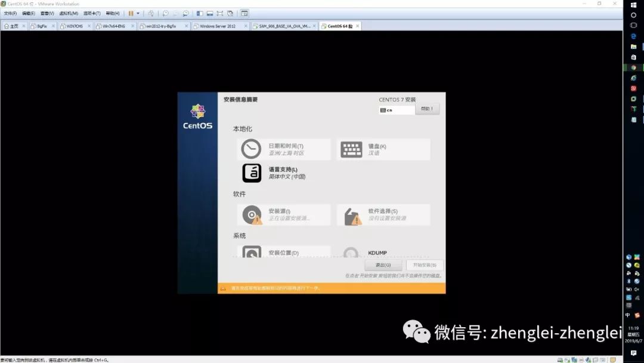
Task: Toggle the thumbnail bar view icon
Action: [210, 14]
